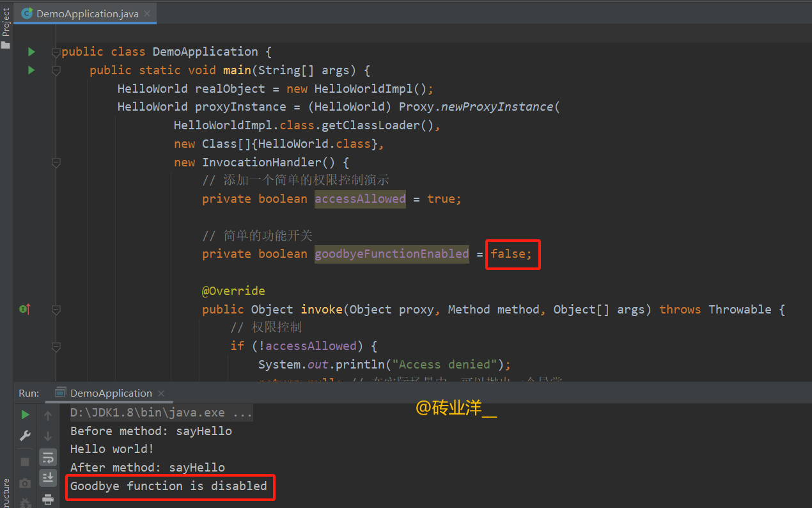Viewport: 812px width, 508px height.
Task: Collapse the main method fold chevron
Action: (x=56, y=70)
